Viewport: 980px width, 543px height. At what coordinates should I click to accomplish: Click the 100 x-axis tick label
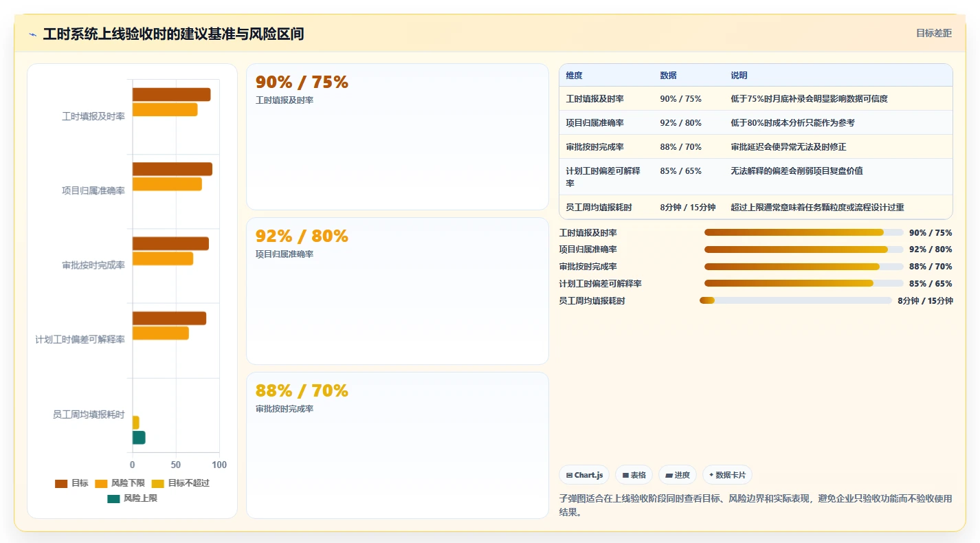coord(219,465)
